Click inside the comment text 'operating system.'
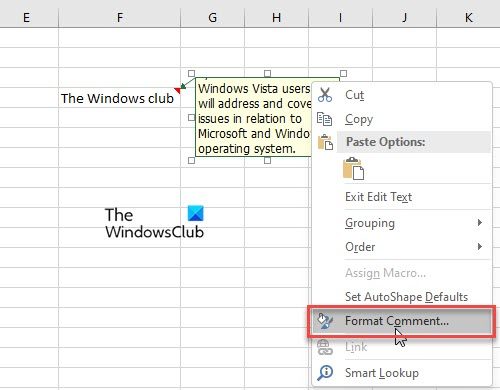 pos(247,149)
